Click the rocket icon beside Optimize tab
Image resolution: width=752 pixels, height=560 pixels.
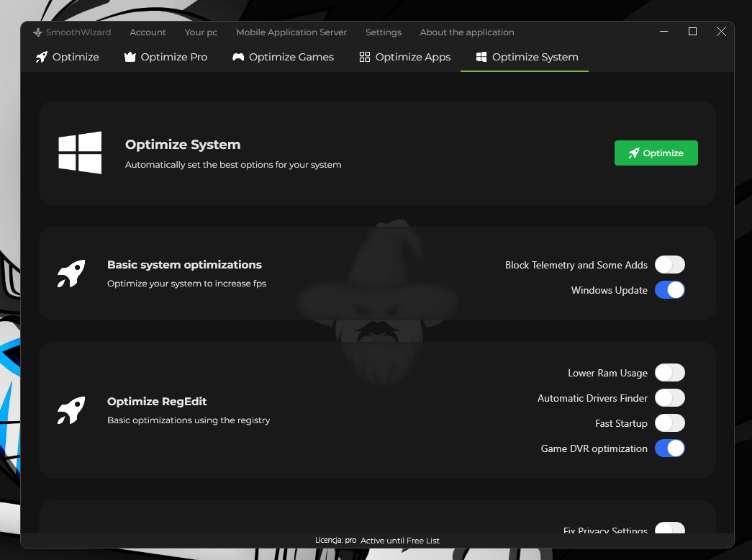point(42,57)
